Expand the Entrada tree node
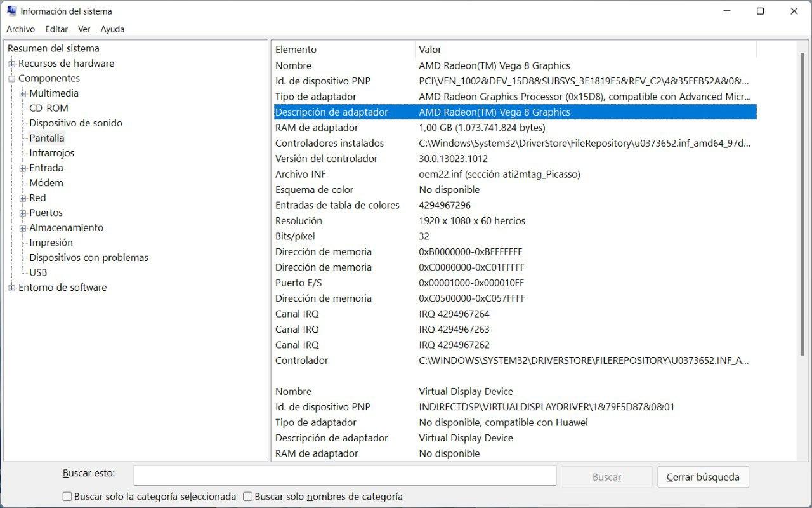 click(x=23, y=168)
